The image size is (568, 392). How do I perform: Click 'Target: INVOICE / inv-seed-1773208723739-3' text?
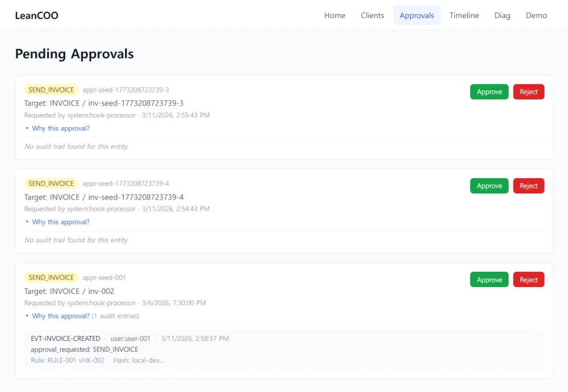[x=103, y=103]
